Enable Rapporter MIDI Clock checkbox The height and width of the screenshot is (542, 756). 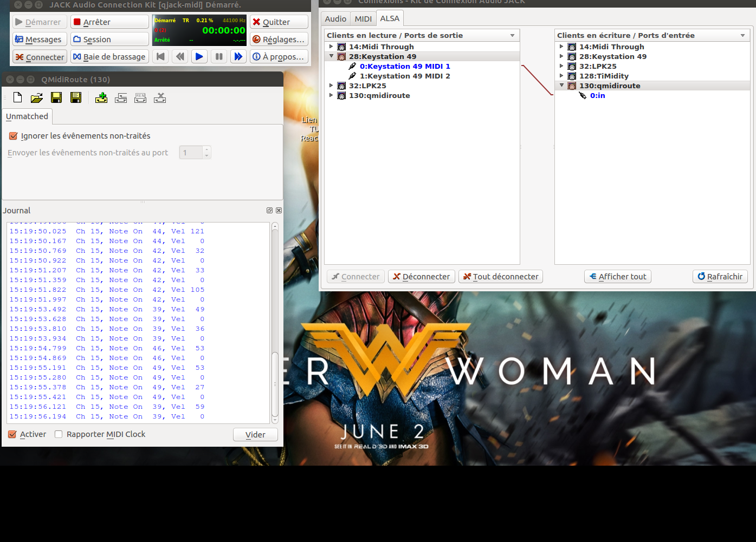coord(59,434)
